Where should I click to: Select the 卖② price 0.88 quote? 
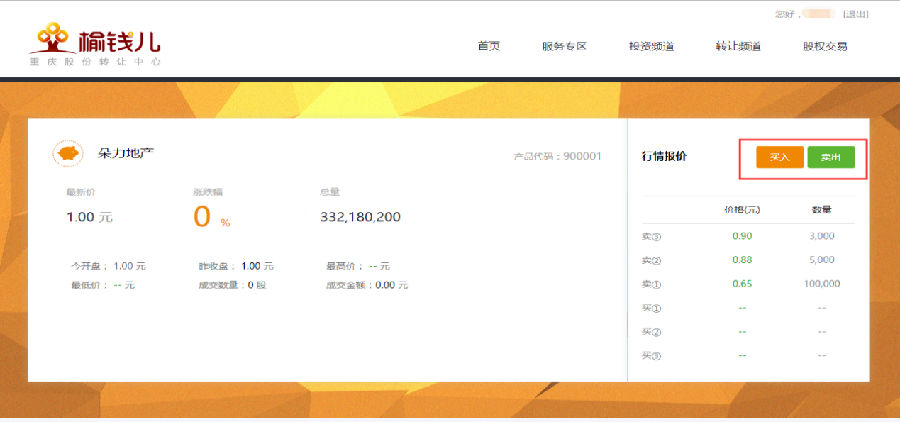[742, 260]
